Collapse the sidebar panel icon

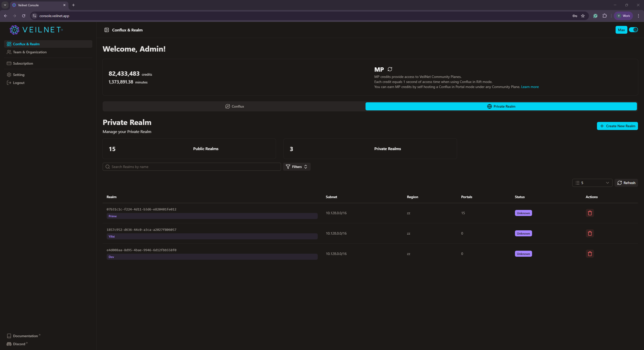tap(107, 30)
